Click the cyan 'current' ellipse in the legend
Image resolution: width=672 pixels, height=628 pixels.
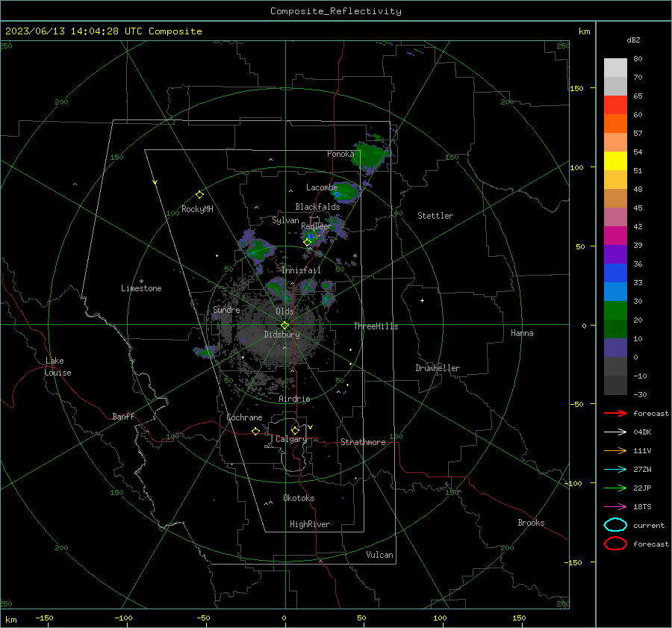pyautogui.click(x=615, y=525)
